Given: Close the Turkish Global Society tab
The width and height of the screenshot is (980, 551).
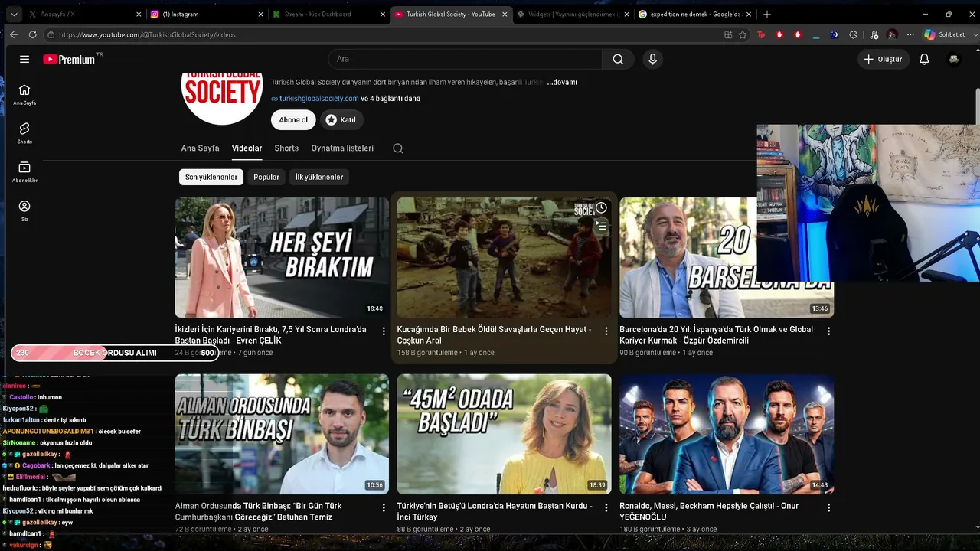Looking at the screenshot, I should tap(505, 14).
